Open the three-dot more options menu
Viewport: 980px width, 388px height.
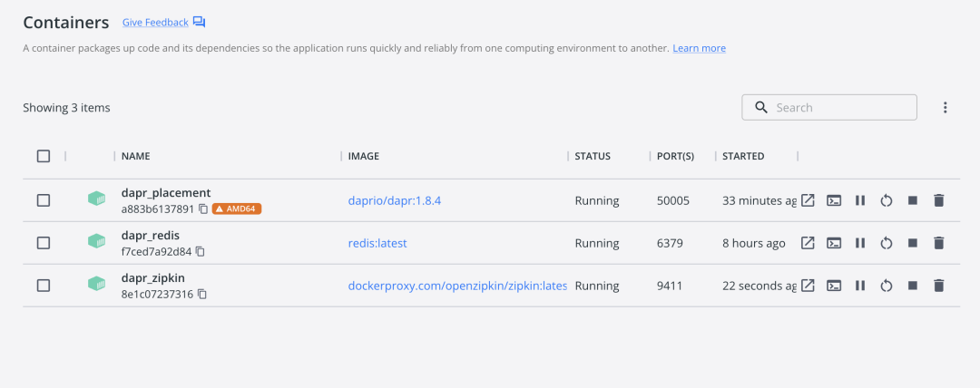pos(945,108)
